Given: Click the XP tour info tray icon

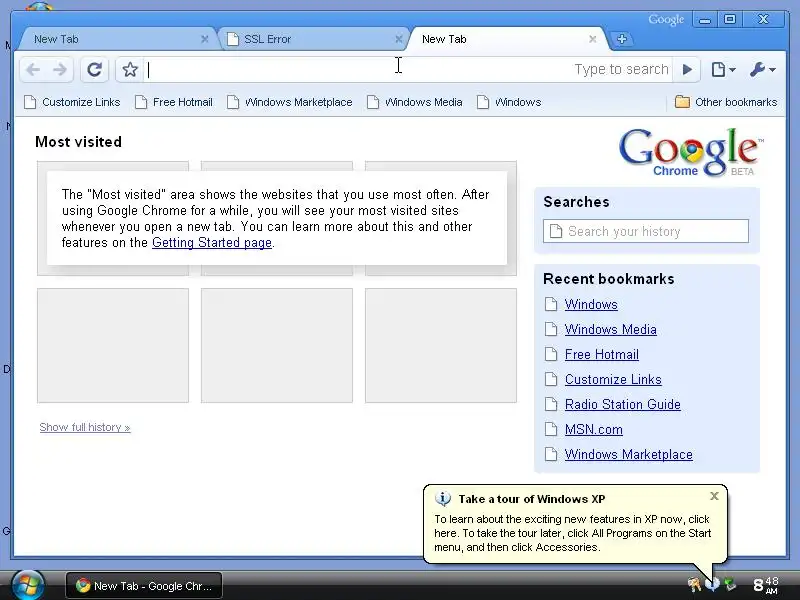Looking at the screenshot, I should pos(712,585).
